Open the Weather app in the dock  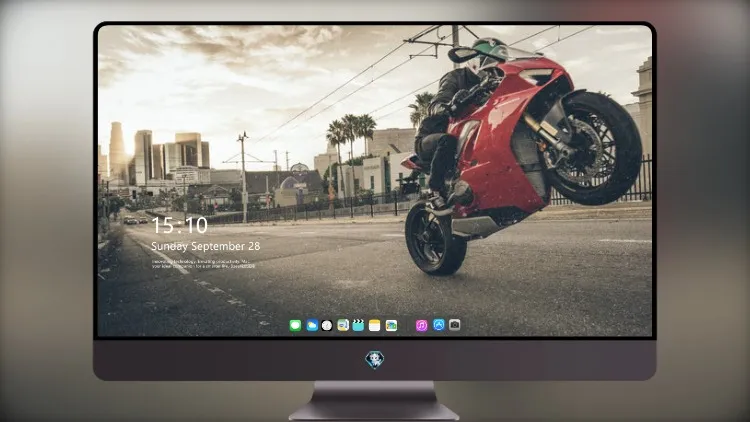point(312,325)
